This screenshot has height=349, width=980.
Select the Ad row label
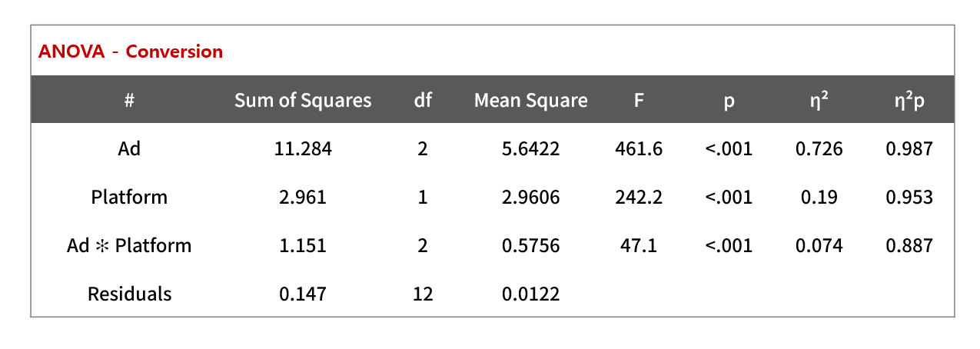point(129,148)
